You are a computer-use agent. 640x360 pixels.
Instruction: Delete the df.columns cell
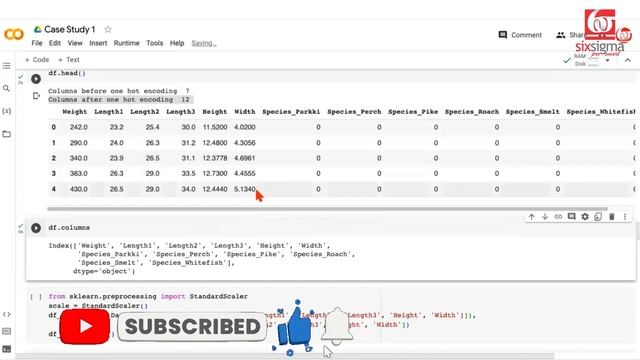click(611, 217)
